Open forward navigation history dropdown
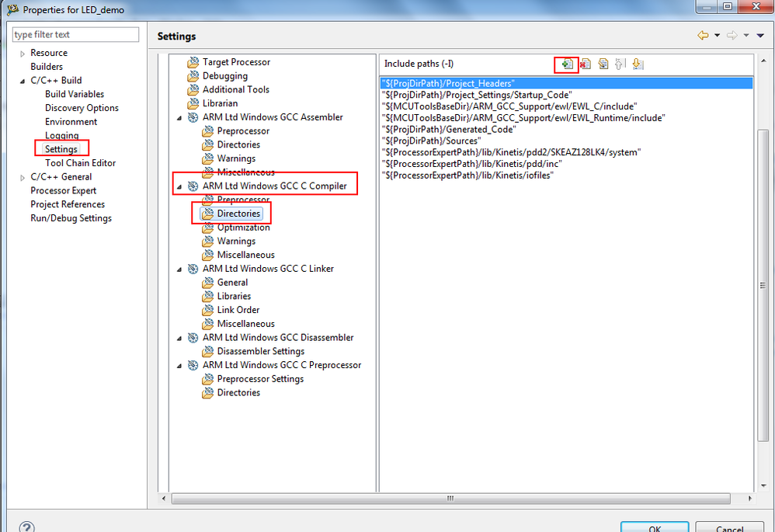The image size is (775, 532). point(746,36)
